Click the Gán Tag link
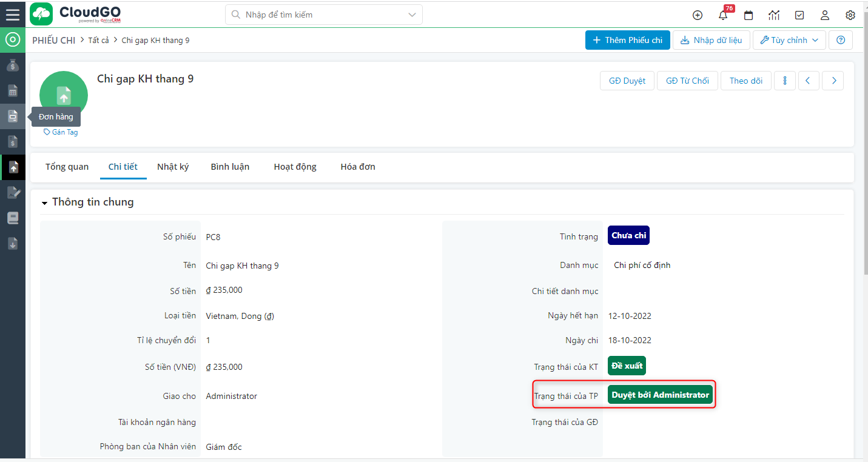Screen dimensions: 868x462 59,132
